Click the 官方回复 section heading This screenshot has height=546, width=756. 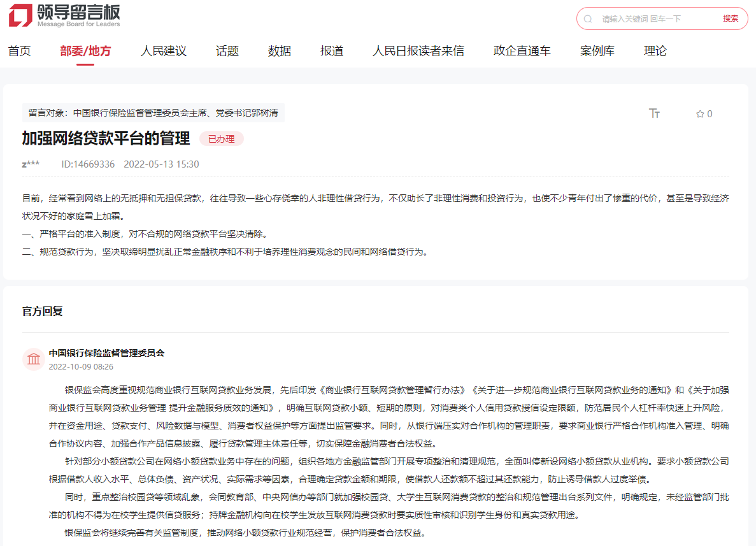click(x=43, y=311)
